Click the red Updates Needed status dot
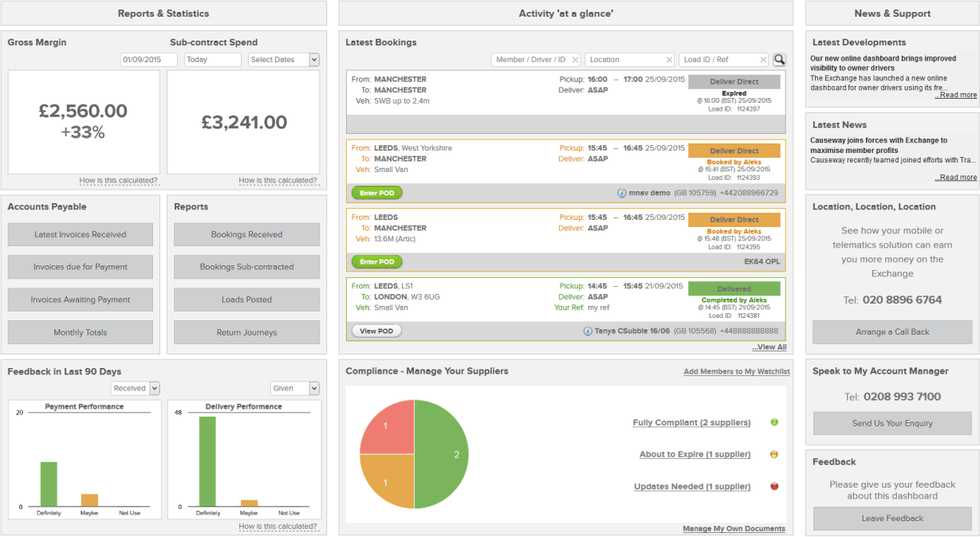Viewport: 980px width, 537px height. [x=773, y=486]
